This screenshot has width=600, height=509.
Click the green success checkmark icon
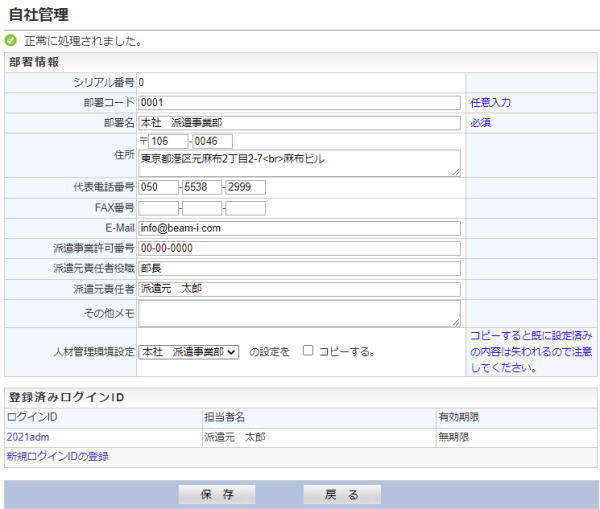click(11, 41)
